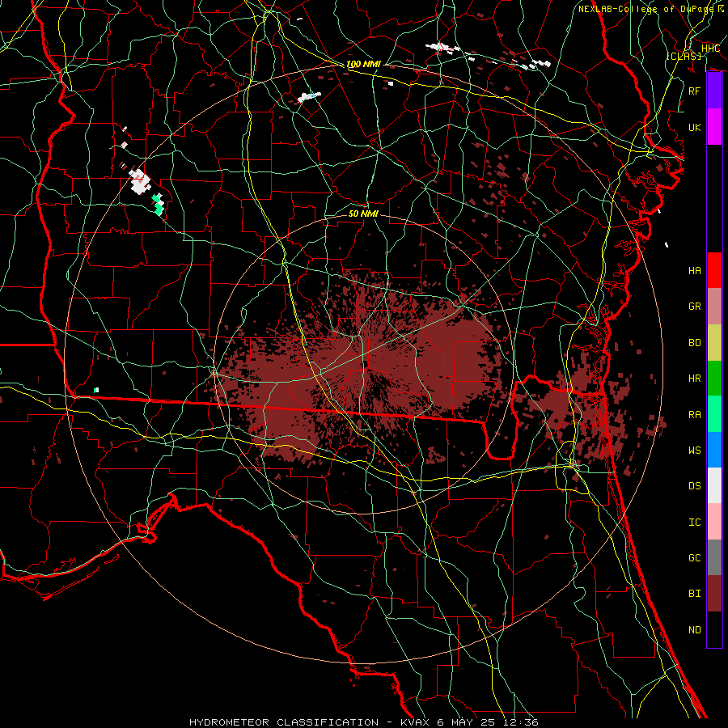Click the white DS legend swatch
728x728 pixels.
[714, 485]
